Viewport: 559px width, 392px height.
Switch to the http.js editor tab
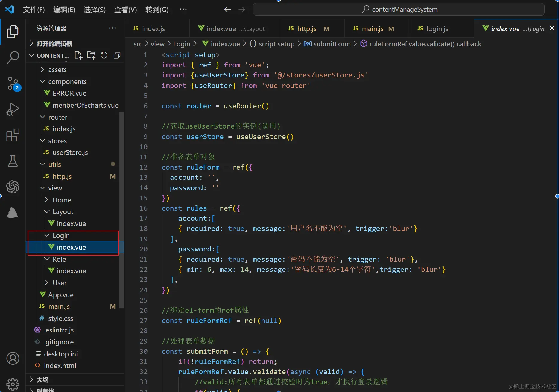click(x=306, y=29)
